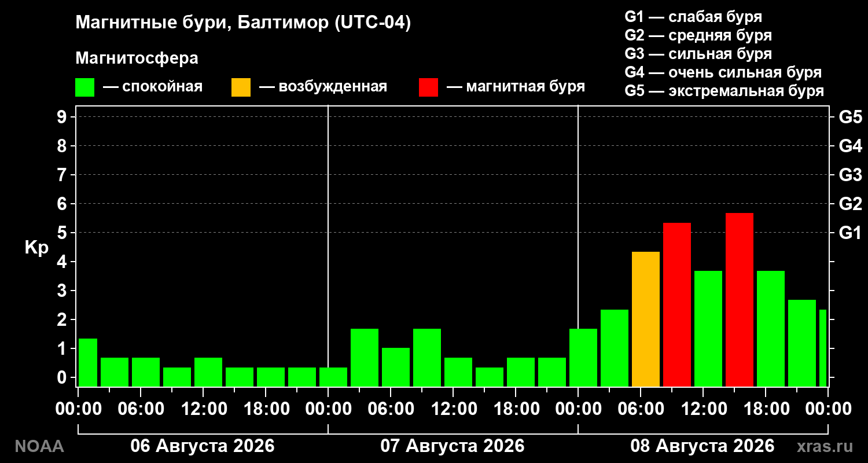Click the NOAA label in the corner
The width and height of the screenshot is (868, 463).
[x=39, y=446]
